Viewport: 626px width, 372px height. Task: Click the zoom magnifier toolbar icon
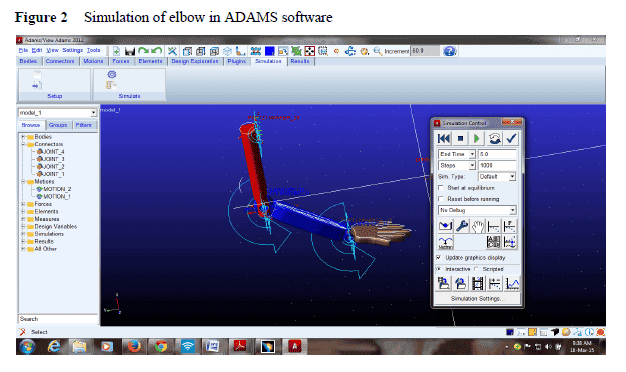[377, 51]
